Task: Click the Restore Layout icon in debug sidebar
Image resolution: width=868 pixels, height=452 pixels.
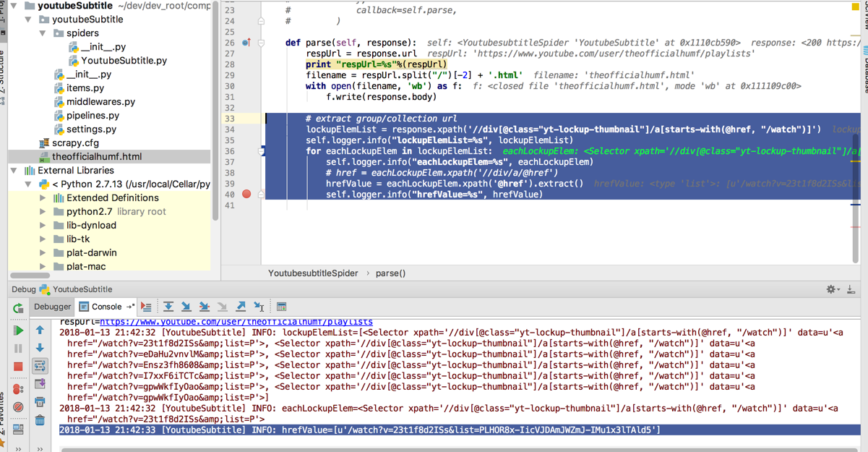Action: (18, 430)
